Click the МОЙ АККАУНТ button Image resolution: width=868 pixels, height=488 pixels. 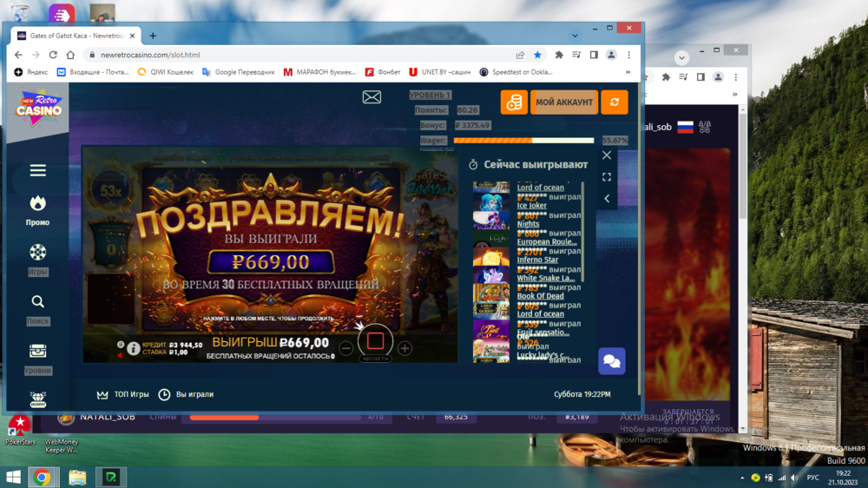(x=563, y=102)
